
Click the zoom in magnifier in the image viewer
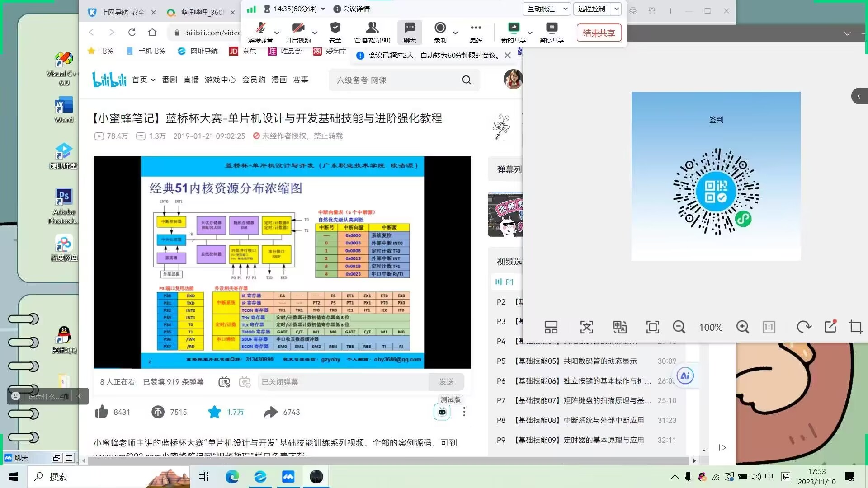pos(742,327)
